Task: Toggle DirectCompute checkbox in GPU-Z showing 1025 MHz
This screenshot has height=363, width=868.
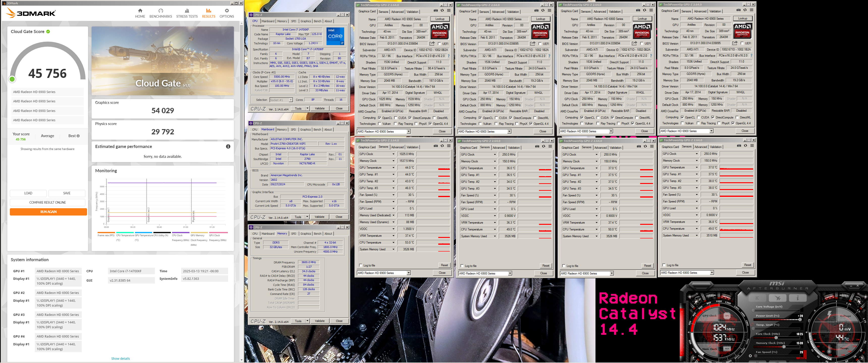Action: (x=410, y=118)
